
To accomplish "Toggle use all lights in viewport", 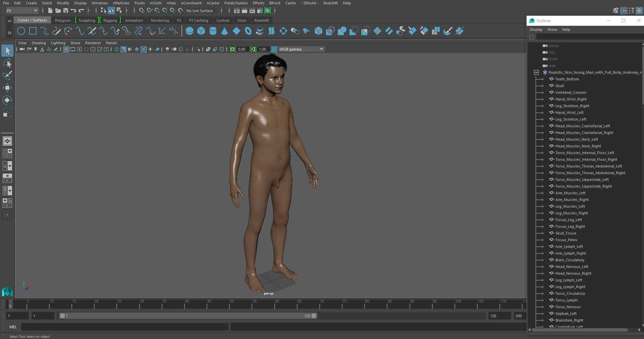I will (x=150, y=49).
